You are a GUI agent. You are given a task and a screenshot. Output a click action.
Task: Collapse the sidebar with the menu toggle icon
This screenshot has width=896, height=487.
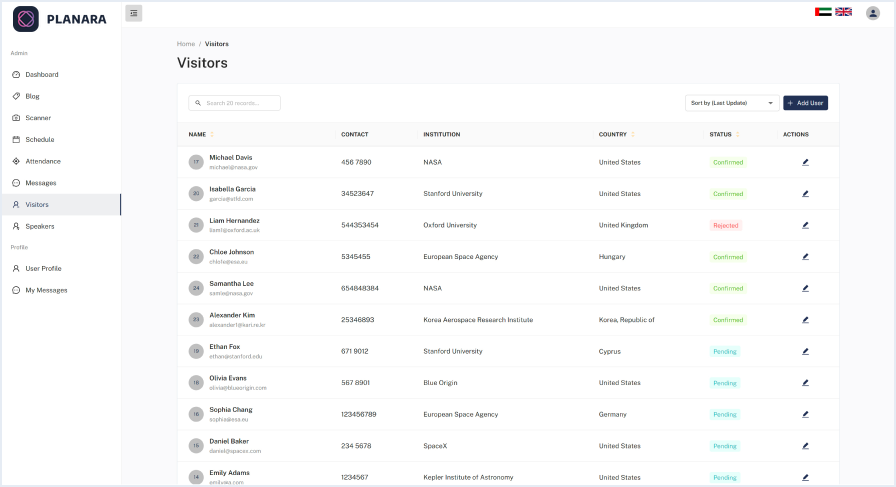(134, 13)
